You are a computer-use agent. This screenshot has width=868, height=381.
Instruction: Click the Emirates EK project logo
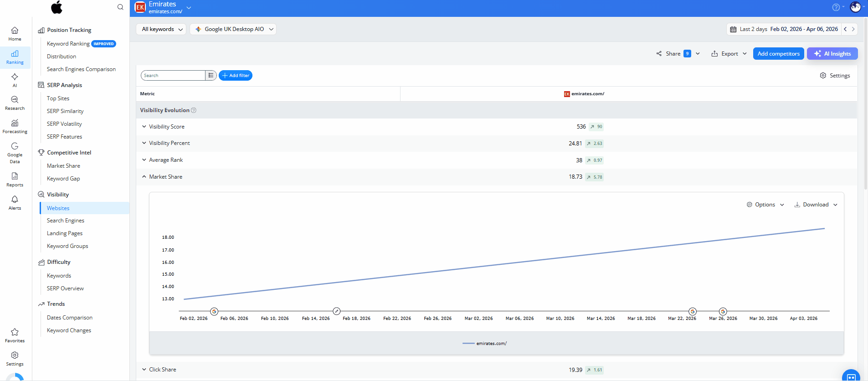[x=140, y=7]
